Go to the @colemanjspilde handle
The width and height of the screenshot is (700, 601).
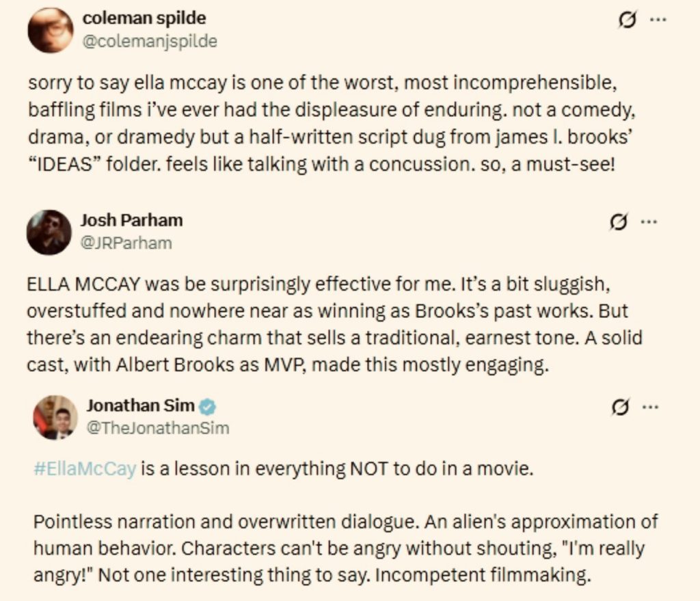[x=150, y=41]
